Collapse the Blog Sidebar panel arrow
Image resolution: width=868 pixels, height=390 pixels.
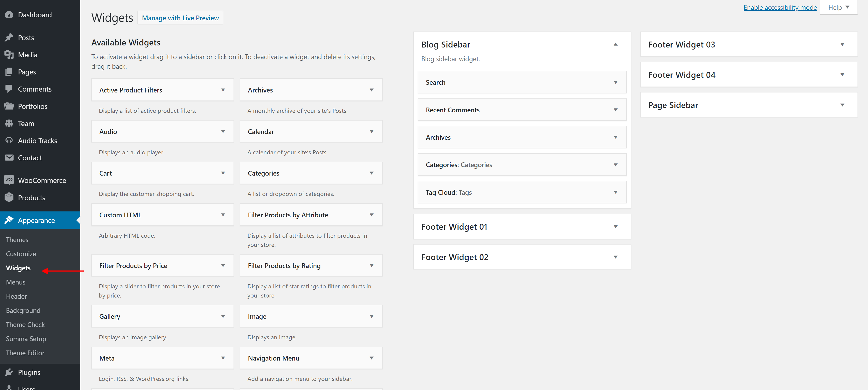pos(615,45)
